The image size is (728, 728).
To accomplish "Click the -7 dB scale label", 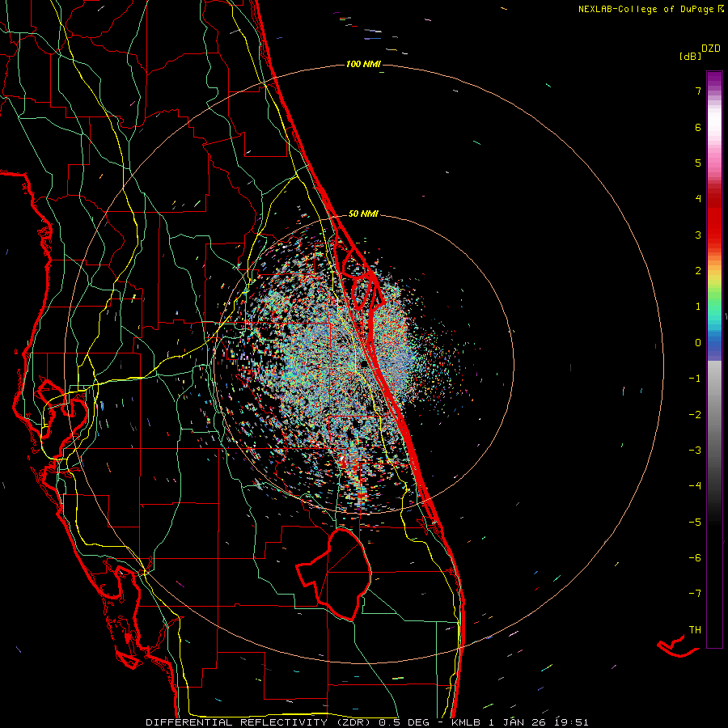I will 695,594.
